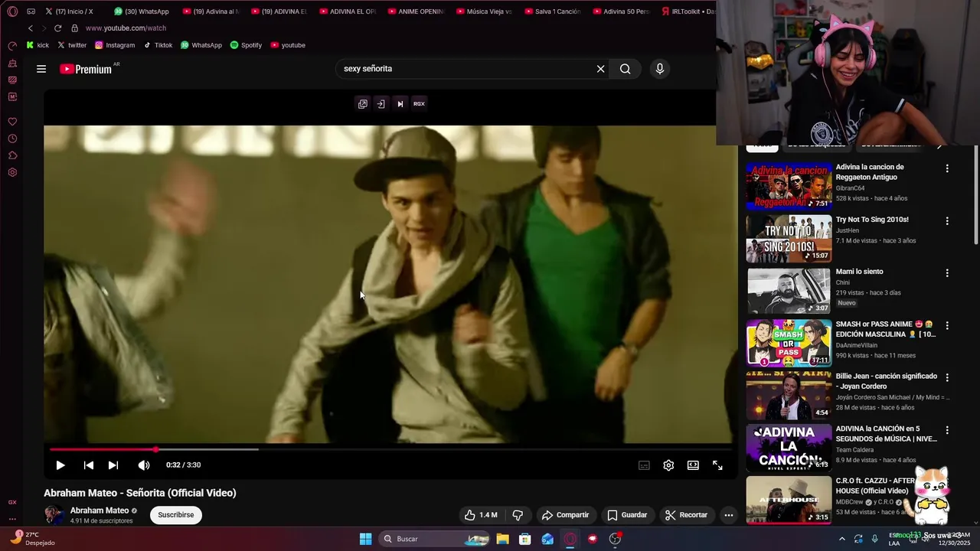Viewport: 980px width, 551px height.
Task: Switch to the 'Salva 1 Canción' tab
Action: pos(553,11)
